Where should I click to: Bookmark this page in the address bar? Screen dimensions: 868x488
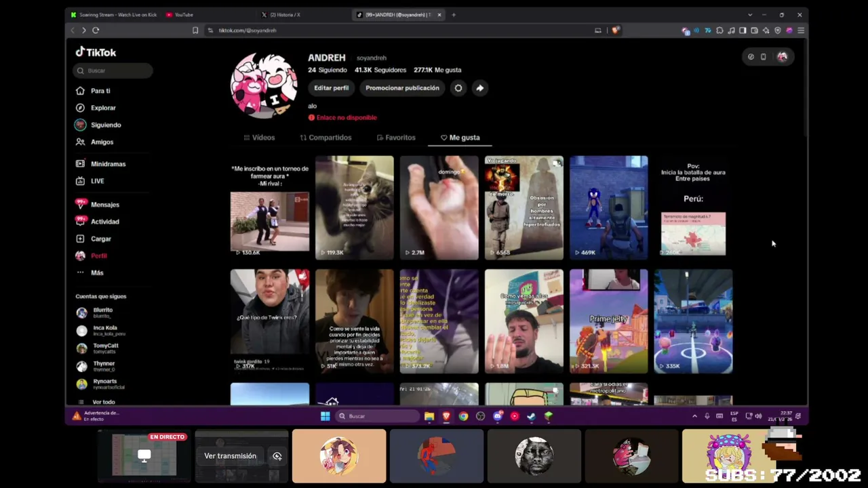(195, 30)
